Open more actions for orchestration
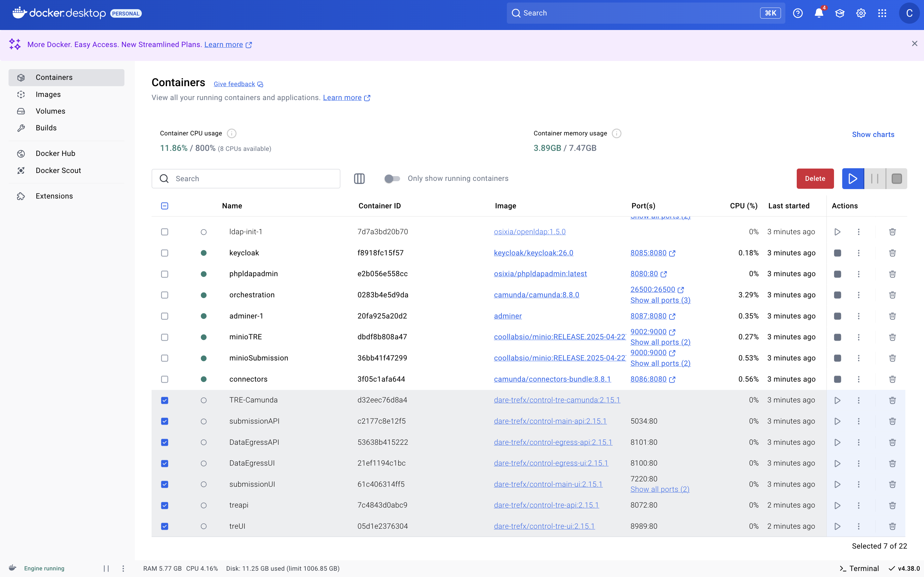This screenshot has width=924, height=577. click(859, 295)
